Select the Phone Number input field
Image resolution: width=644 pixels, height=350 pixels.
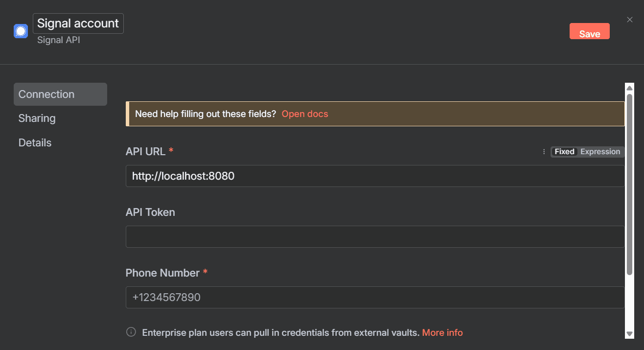click(375, 298)
